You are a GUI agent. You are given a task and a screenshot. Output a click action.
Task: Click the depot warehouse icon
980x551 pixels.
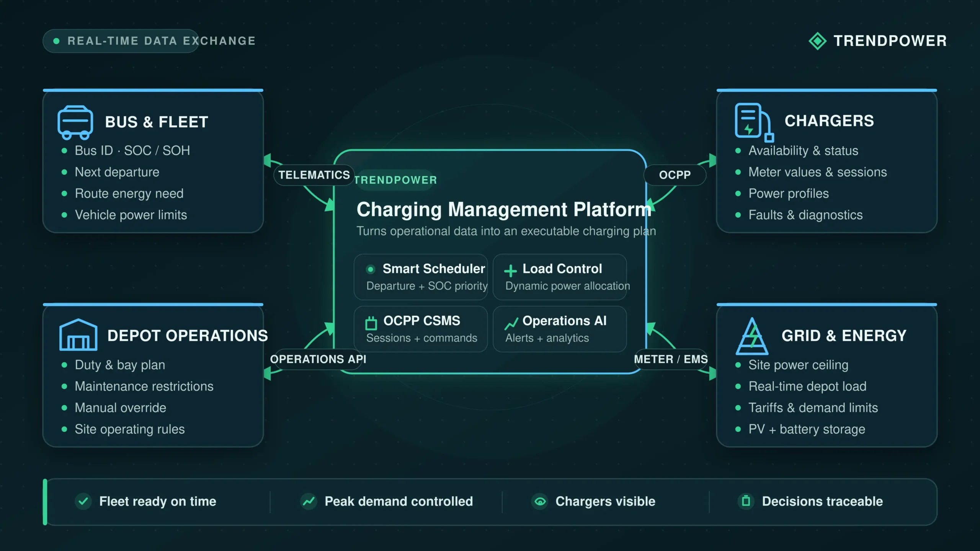click(x=78, y=334)
